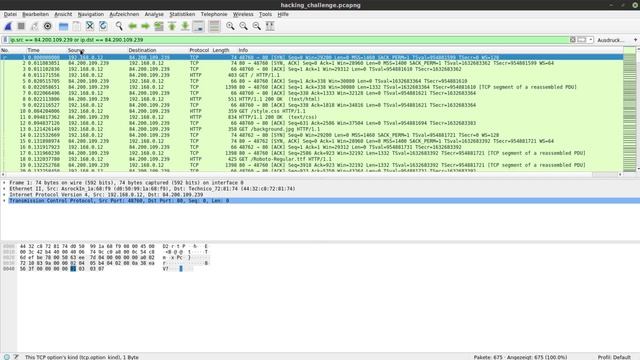Close this capture file via toolbar
Viewport: 640px width, 360px height.
point(90,26)
